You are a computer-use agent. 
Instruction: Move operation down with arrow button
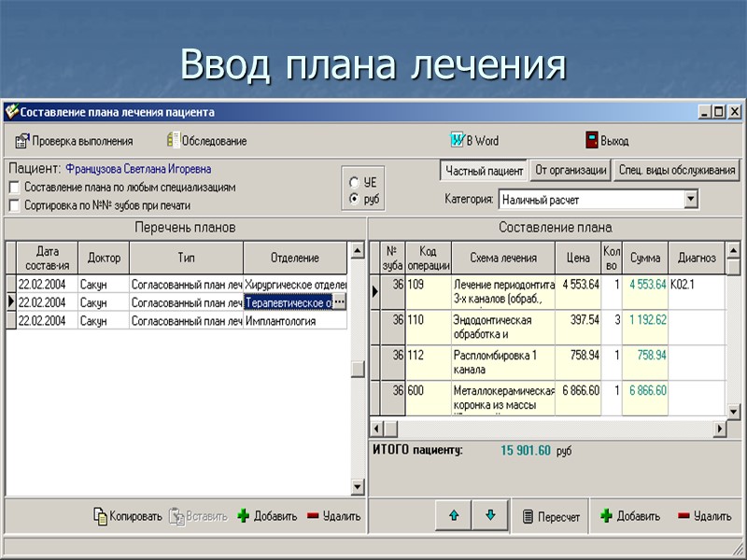click(490, 515)
